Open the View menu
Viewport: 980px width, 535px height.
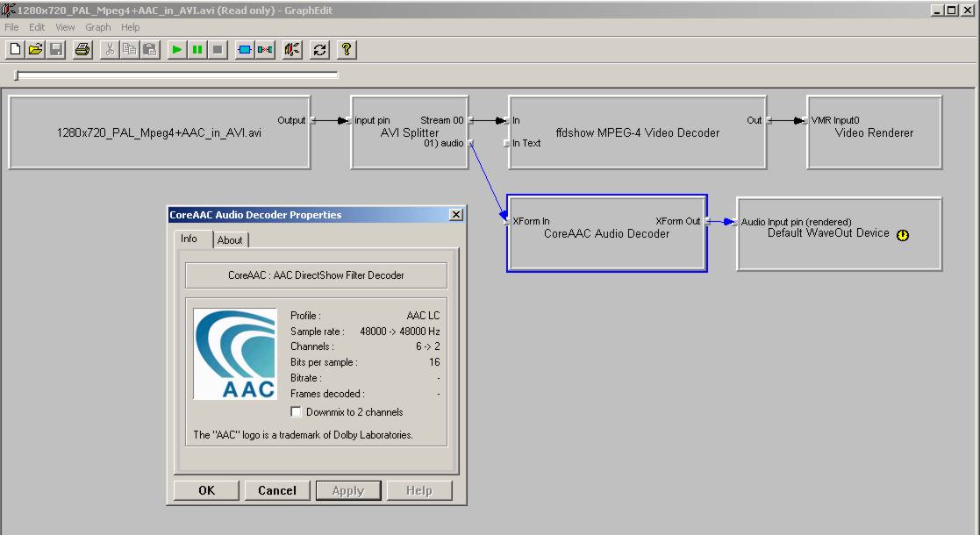(66, 27)
